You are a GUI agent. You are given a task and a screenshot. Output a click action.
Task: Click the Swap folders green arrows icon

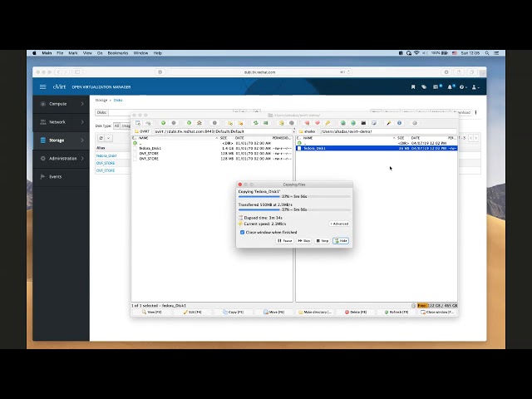pyautogui.click(x=255, y=123)
